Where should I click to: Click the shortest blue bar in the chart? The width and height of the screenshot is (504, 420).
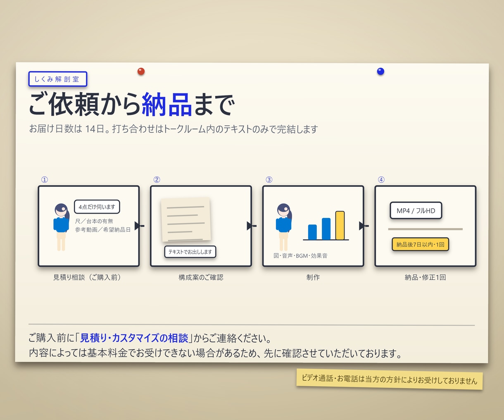tap(312, 232)
